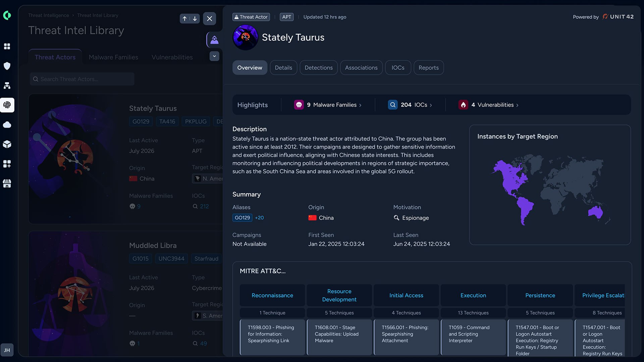The width and height of the screenshot is (644, 362).
Task: Switch to the IOCs tab
Action: (398, 68)
